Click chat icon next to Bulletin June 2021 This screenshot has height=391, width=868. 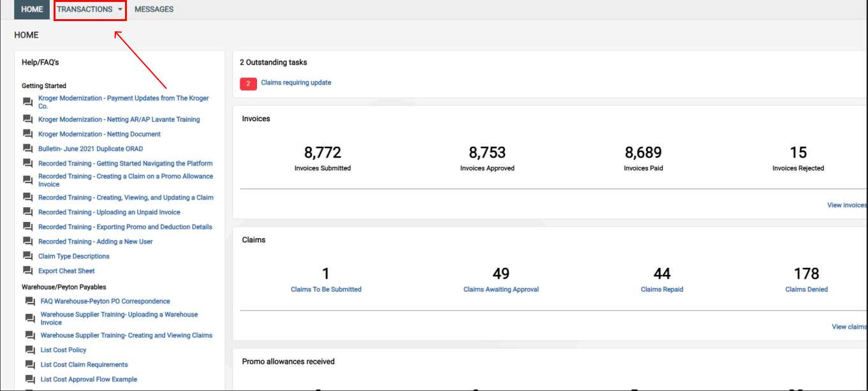pyautogui.click(x=27, y=149)
